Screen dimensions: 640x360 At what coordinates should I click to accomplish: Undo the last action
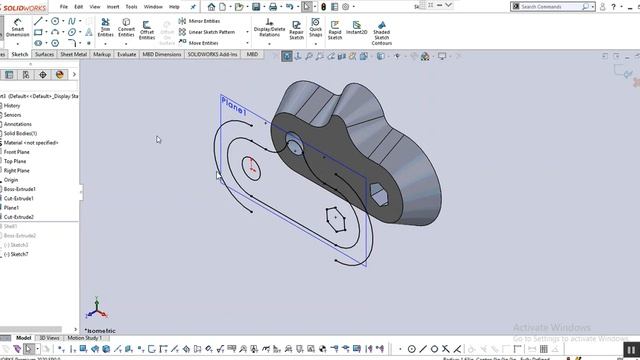coord(289,7)
